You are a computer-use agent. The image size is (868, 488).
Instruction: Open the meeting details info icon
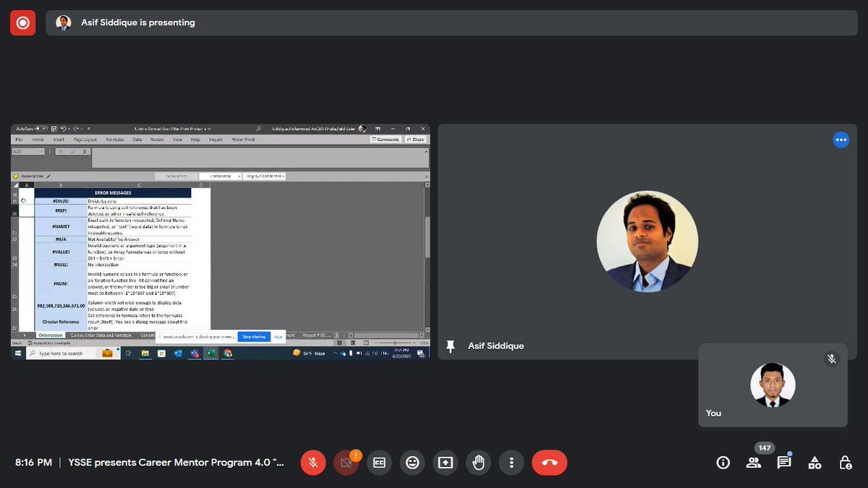[x=723, y=463]
